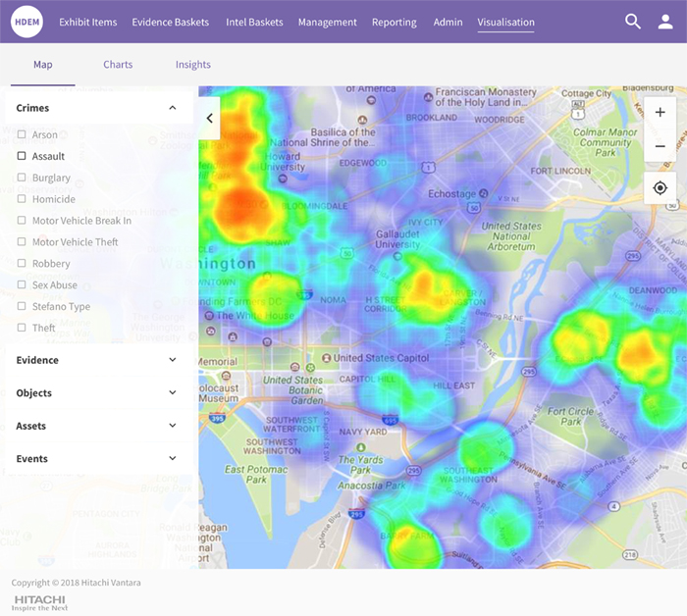The image size is (687, 616).
Task: Tick the Arson crime checkbox
Action: (x=22, y=134)
